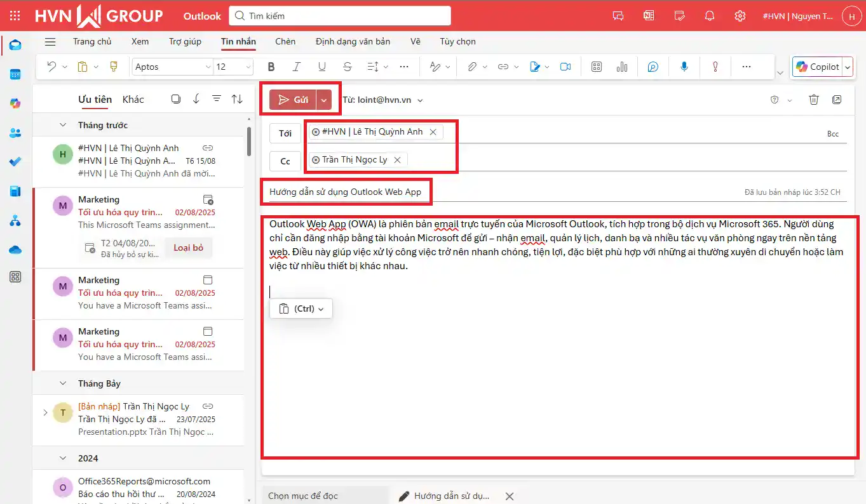Expand the From address loint@hvn.vn dropdown
Image resolution: width=866 pixels, height=504 pixels.
point(420,100)
